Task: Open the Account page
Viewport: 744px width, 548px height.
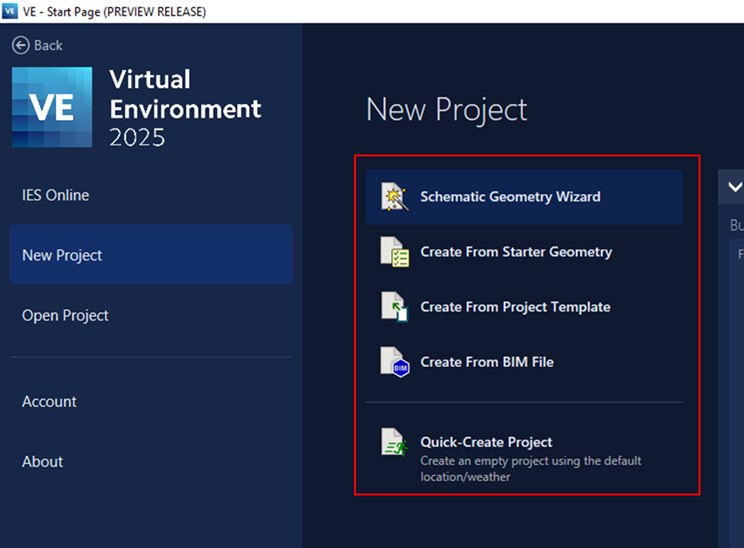Action: click(x=49, y=401)
